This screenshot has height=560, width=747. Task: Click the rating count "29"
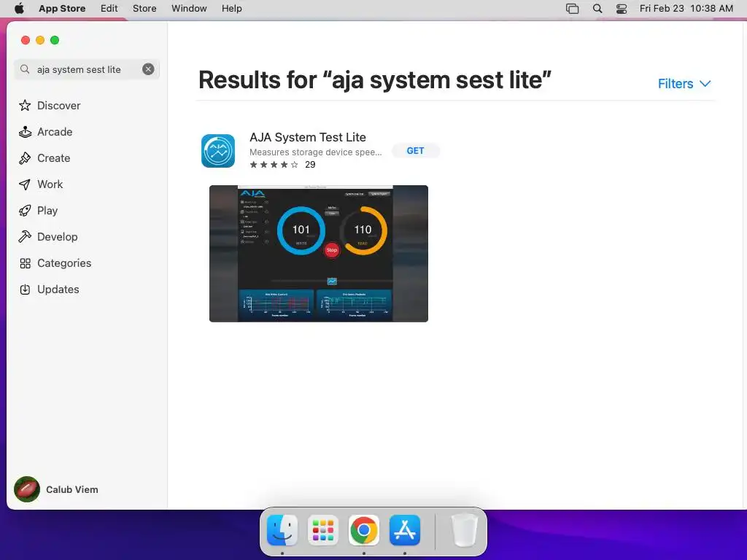coord(310,164)
